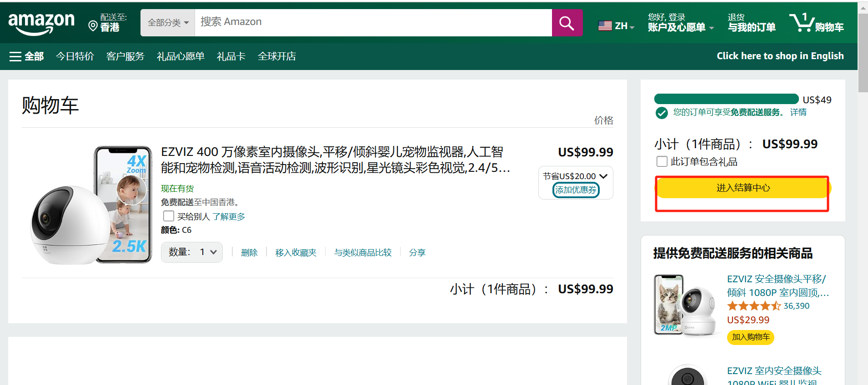Click the 进入结算中心 checkout button
This screenshot has height=385, width=868.
(x=743, y=188)
